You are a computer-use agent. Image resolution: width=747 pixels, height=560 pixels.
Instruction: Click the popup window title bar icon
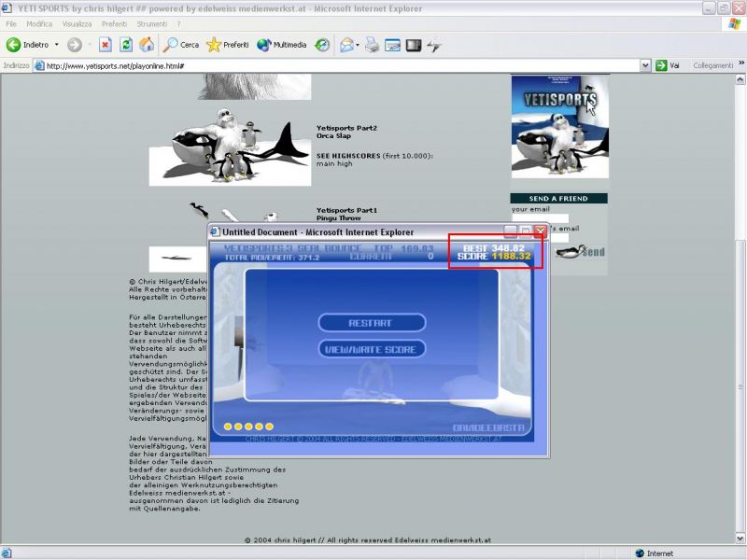[215, 231]
